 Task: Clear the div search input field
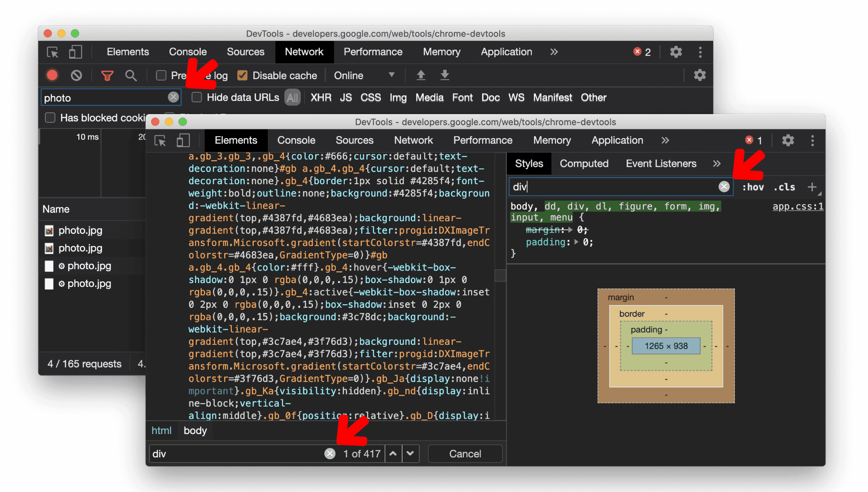pos(330,454)
